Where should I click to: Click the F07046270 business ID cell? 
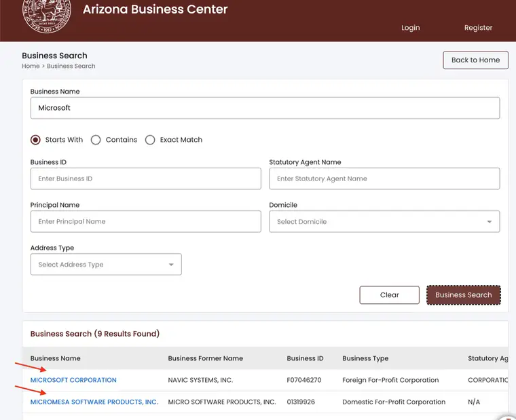click(x=304, y=380)
